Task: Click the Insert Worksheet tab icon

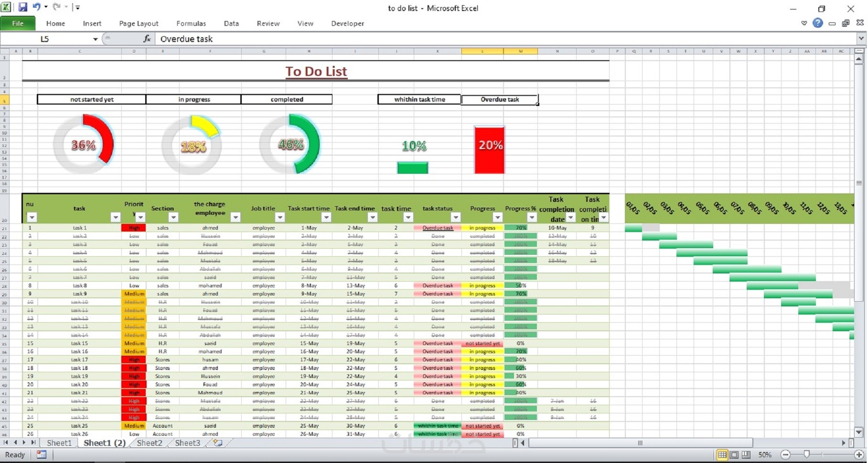Action: 218,443
